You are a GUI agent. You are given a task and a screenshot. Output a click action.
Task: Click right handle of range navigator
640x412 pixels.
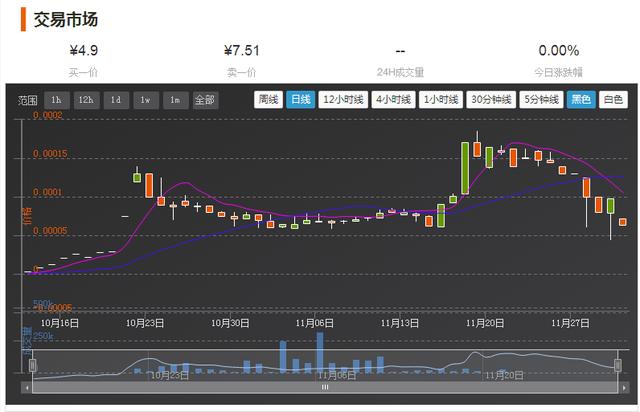tap(619, 366)
